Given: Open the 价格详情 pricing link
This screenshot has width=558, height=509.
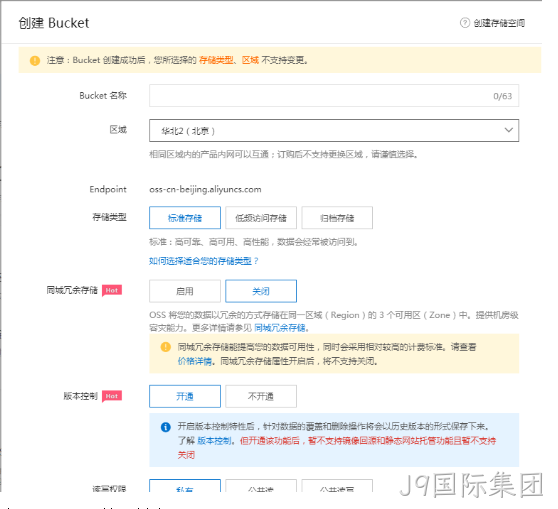Looking at the screenshot, I should [195, 361].
